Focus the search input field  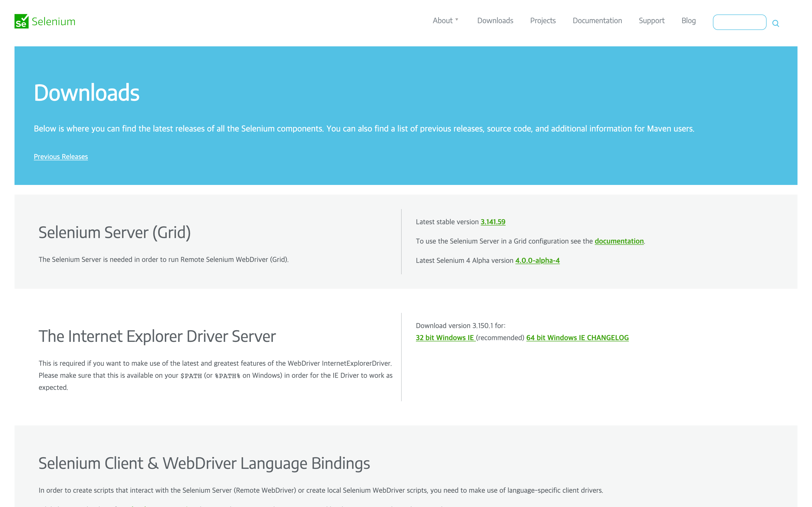tap(739, 22)
